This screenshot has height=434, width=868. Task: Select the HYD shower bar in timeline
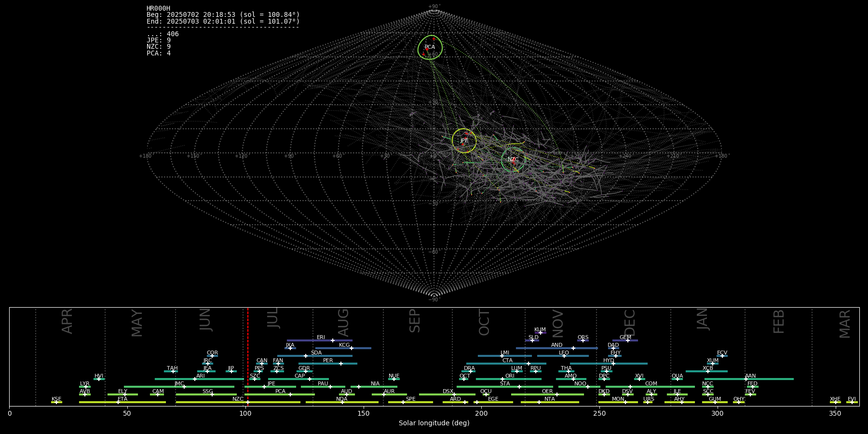(609, 364)
